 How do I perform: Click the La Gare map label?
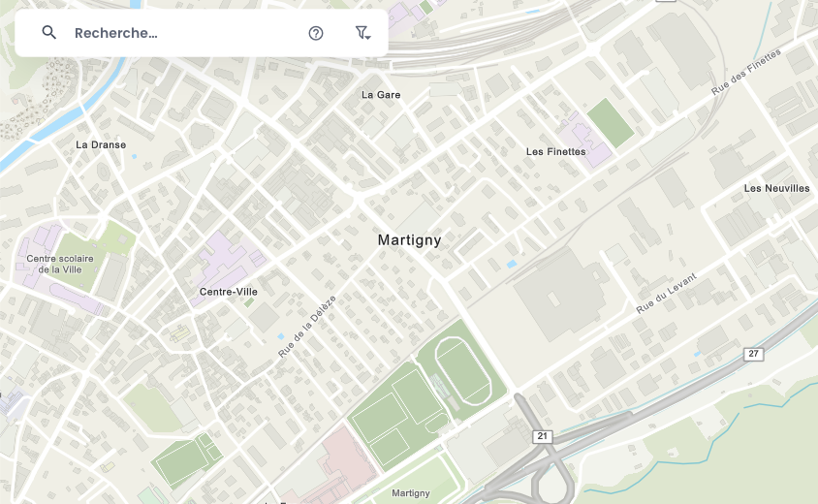381,95
